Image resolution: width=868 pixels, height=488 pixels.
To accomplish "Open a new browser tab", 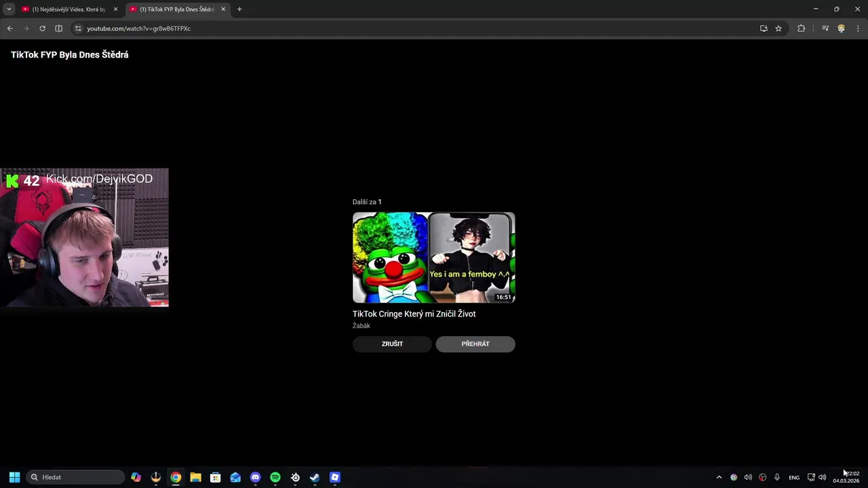I will point(239,9).
